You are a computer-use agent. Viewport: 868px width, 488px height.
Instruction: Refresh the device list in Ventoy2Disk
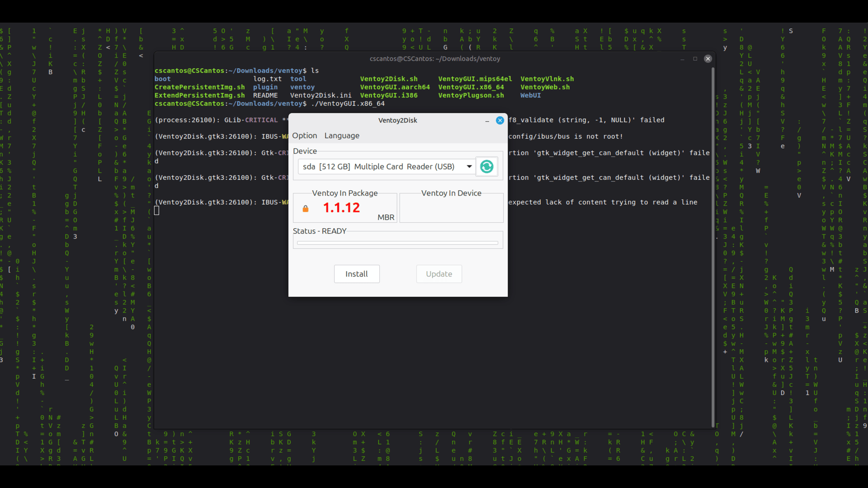pos(486,167)
